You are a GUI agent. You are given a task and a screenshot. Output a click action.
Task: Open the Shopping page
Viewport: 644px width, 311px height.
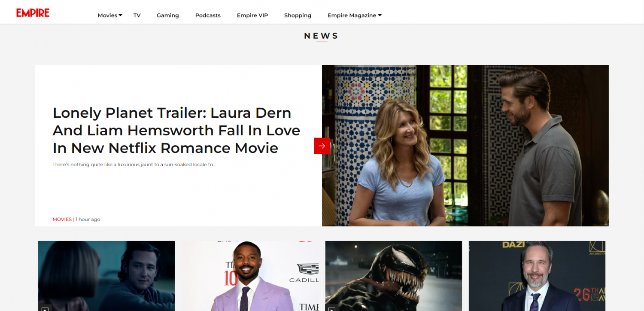click(x=298, y=15)
